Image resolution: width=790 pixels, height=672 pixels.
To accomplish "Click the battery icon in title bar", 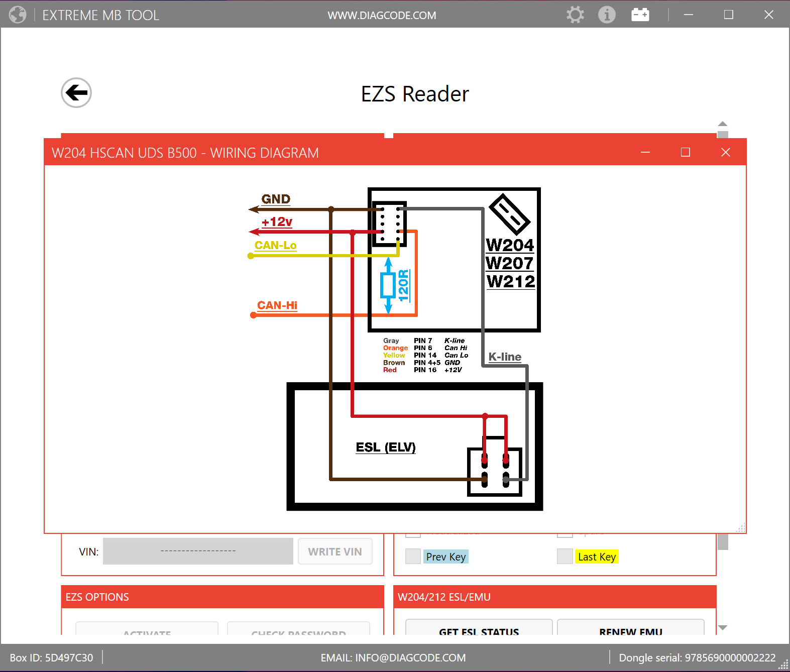I will 640,15.
